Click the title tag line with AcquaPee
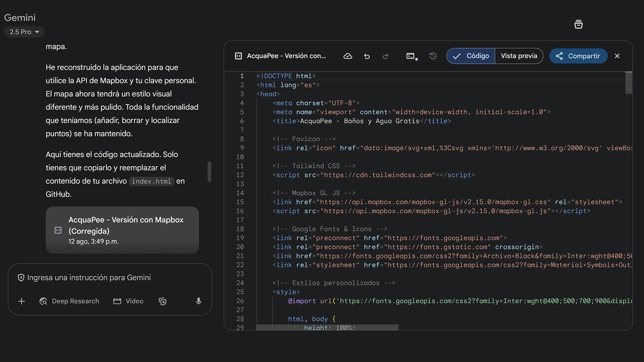The height and width of the screenshot is (362, 644). click(362, 121)
